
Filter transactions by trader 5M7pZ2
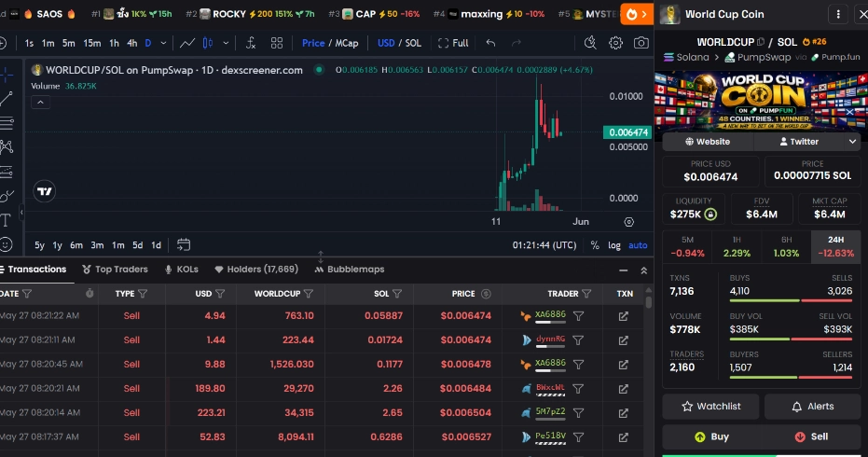[x=578, y=412]
